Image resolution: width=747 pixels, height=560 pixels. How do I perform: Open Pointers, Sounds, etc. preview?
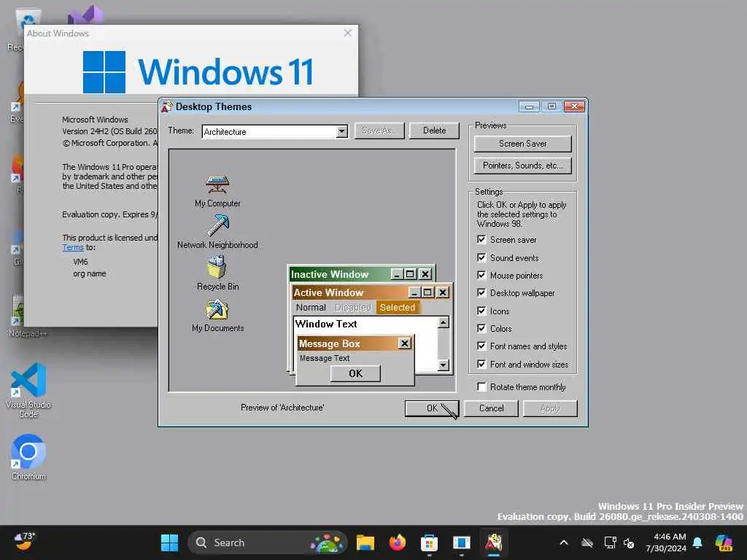pyautogui.click(x=522, y=166)
